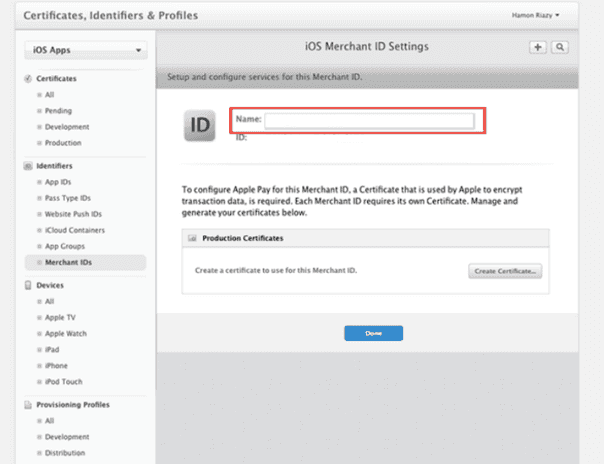604x464 pixels.
Task: Focus the Name input field
Action: coord(369,120)
